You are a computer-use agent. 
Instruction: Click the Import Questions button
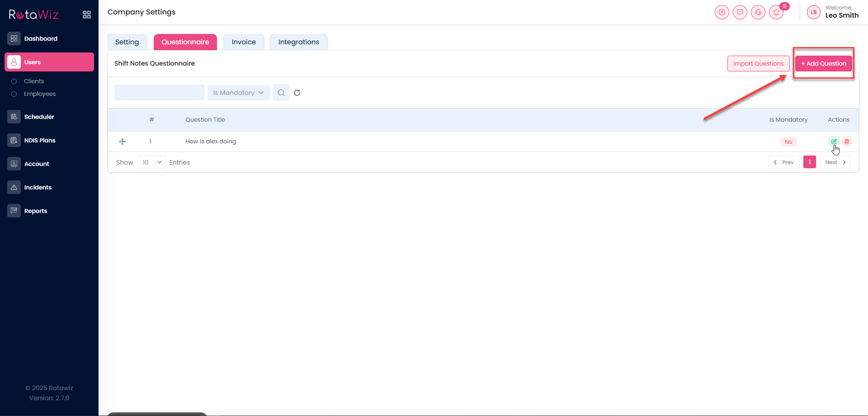click(x=758, y=64)
